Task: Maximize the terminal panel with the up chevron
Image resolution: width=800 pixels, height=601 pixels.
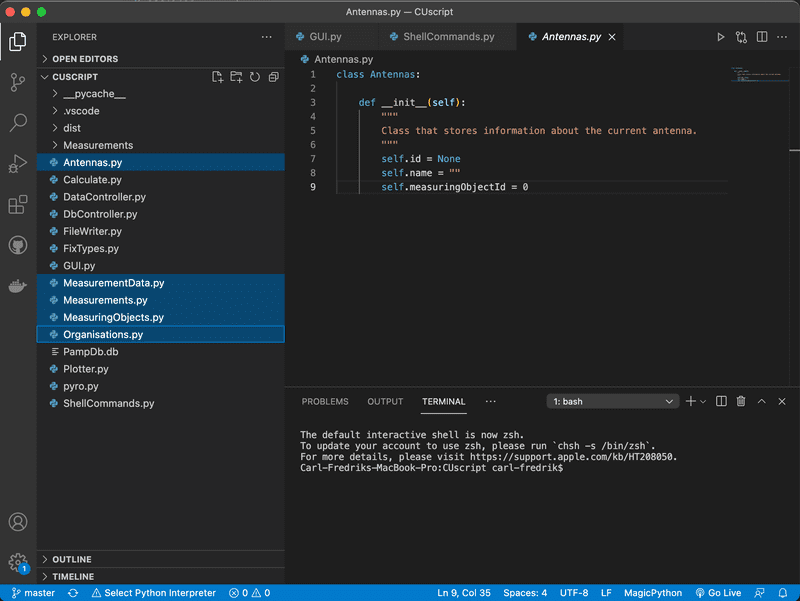Action: click(761, 401)
